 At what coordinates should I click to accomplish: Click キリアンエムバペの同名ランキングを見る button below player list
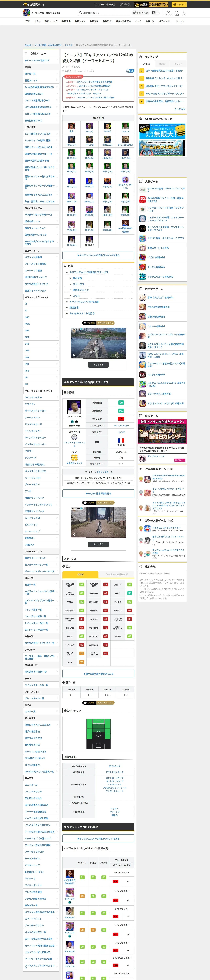click(98, 255)
